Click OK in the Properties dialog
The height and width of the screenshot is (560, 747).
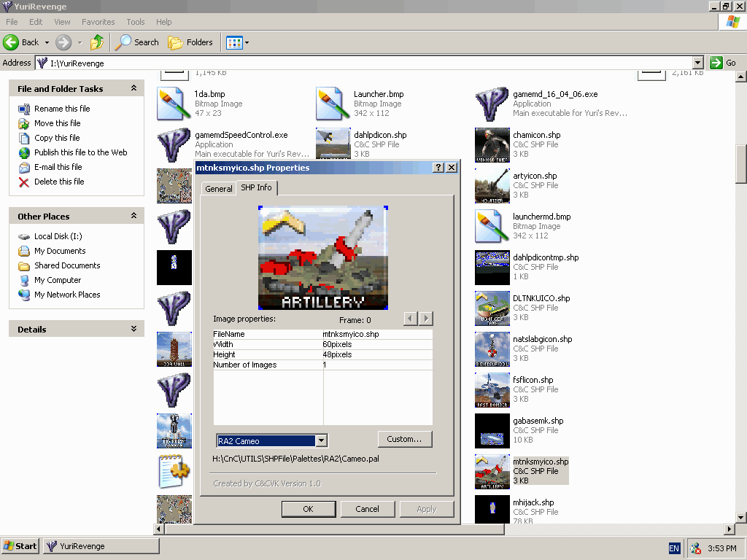point(309,509)
